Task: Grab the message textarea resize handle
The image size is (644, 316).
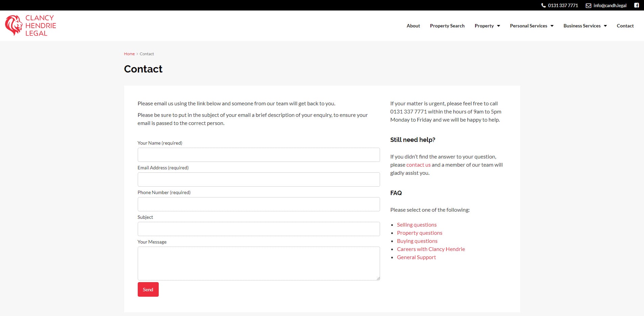Action: click(x=378, y=278)
